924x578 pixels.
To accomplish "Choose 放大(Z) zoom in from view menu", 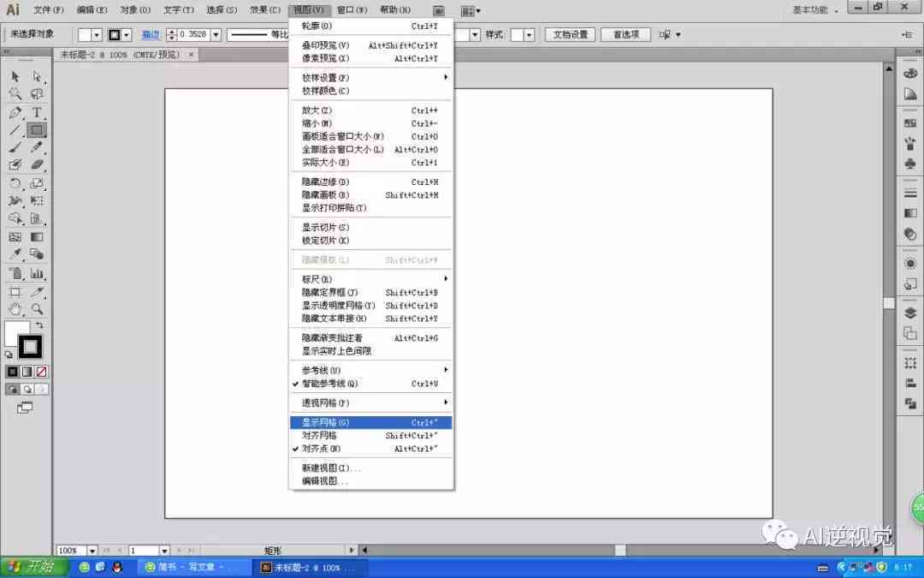I will point(370,110).
